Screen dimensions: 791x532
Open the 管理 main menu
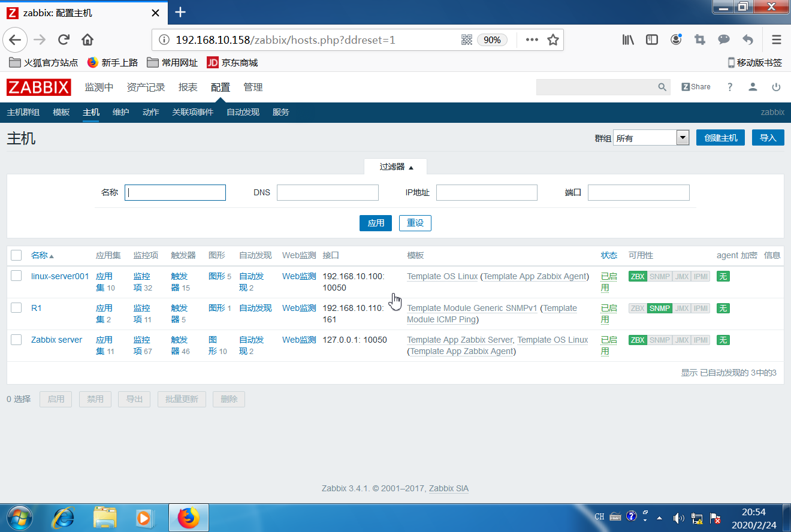[x=253, y=87]
